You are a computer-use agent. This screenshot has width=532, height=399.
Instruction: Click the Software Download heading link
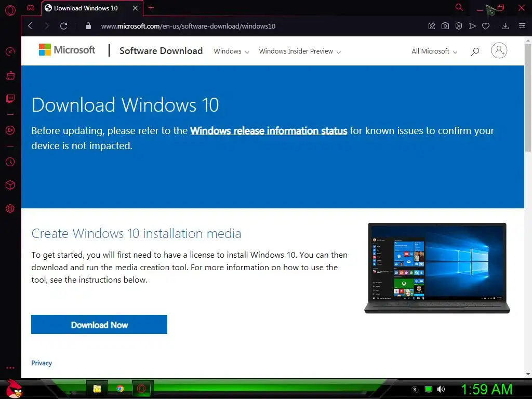tap(161, 51)
